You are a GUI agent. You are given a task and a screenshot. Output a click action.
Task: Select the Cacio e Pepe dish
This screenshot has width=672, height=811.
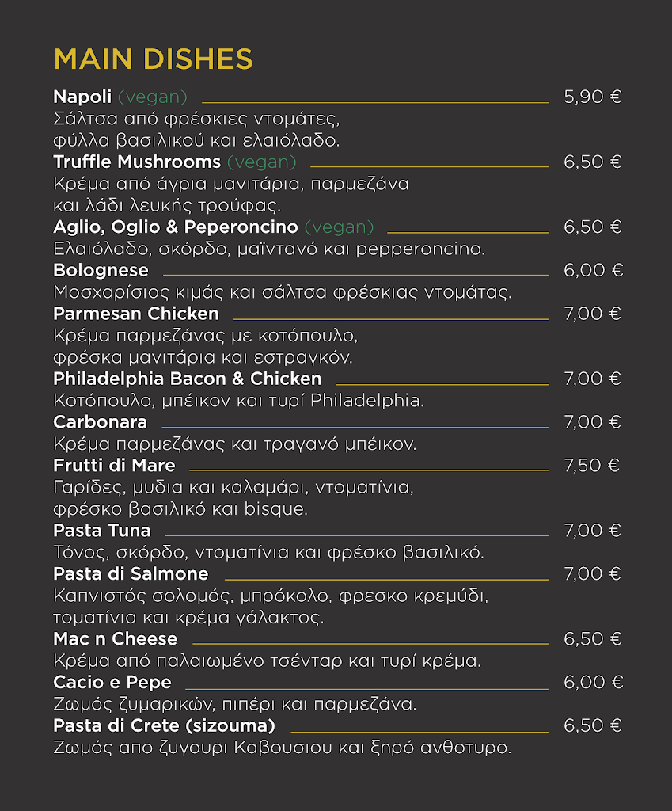pos(112,683)
